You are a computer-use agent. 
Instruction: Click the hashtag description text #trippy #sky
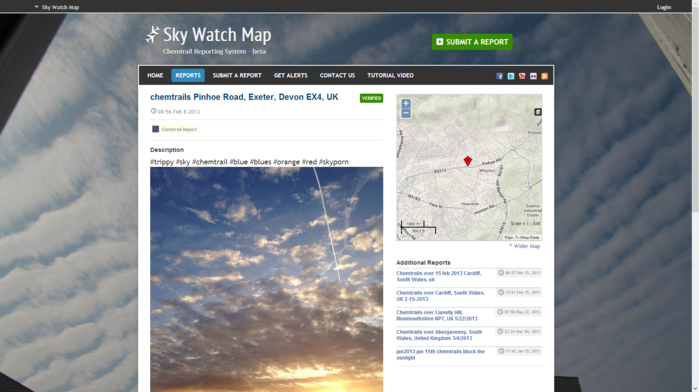coord(249,162)
